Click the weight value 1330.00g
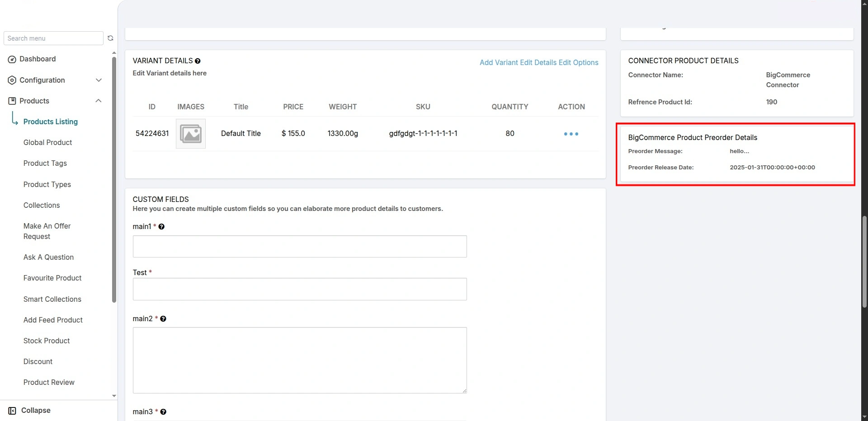Screen dimensions: 868x421 (343, 134)
